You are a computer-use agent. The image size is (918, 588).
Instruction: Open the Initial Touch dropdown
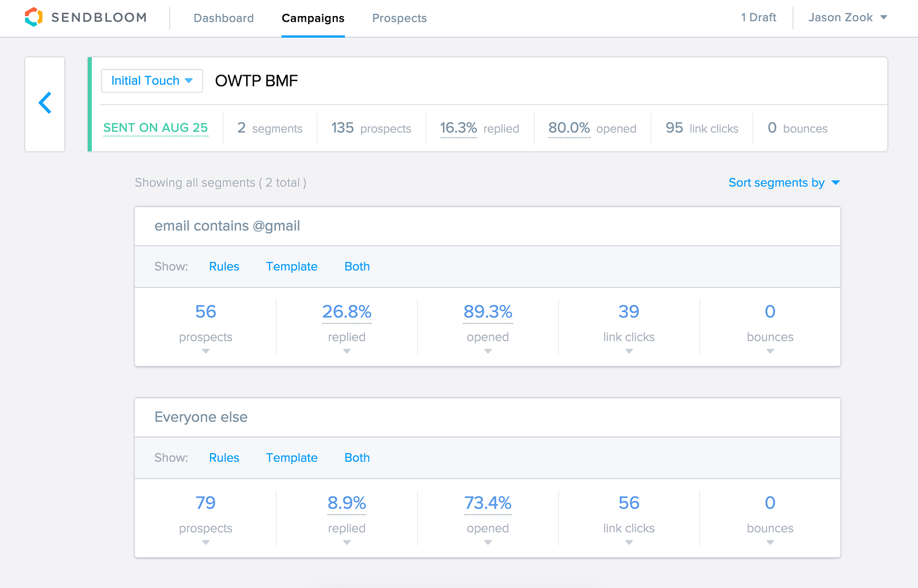point(152,81)
